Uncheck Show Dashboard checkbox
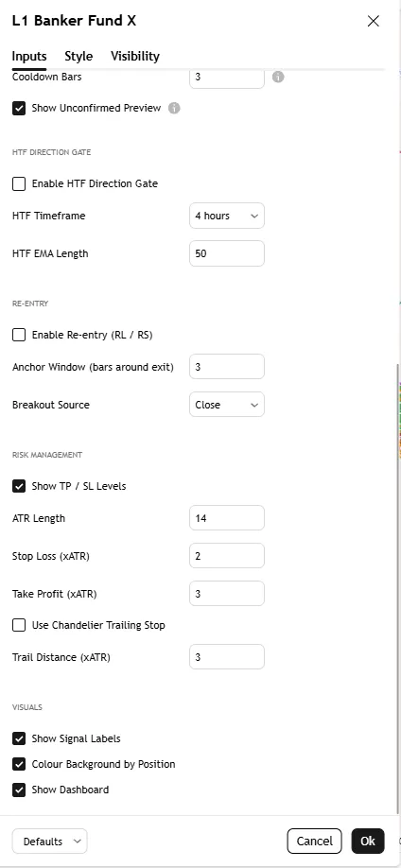 pos(19,790)
